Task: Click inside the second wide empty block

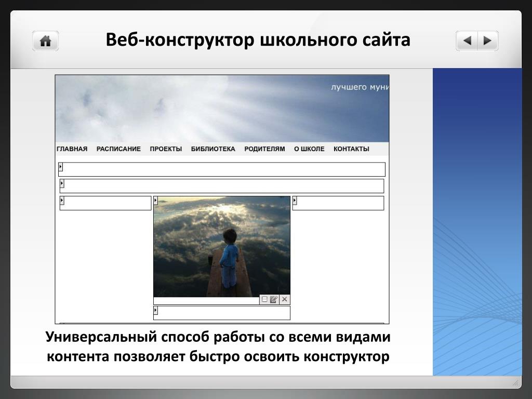Action: tap(222, 186)
